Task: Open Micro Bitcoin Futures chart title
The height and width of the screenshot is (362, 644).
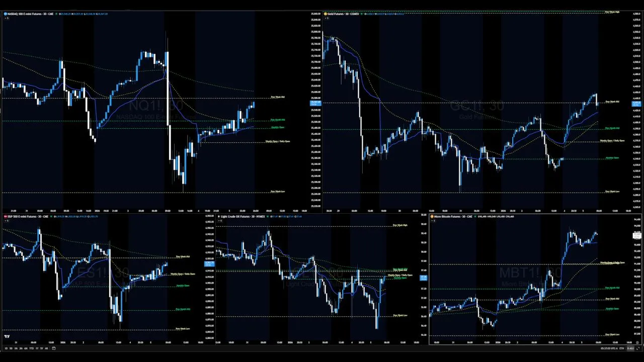Action: [x=453, y=217]
